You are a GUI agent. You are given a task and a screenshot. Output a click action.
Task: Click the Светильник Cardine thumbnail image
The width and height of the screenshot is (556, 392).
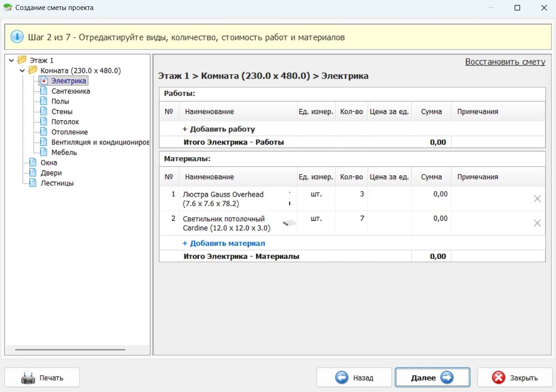(289, 223)
